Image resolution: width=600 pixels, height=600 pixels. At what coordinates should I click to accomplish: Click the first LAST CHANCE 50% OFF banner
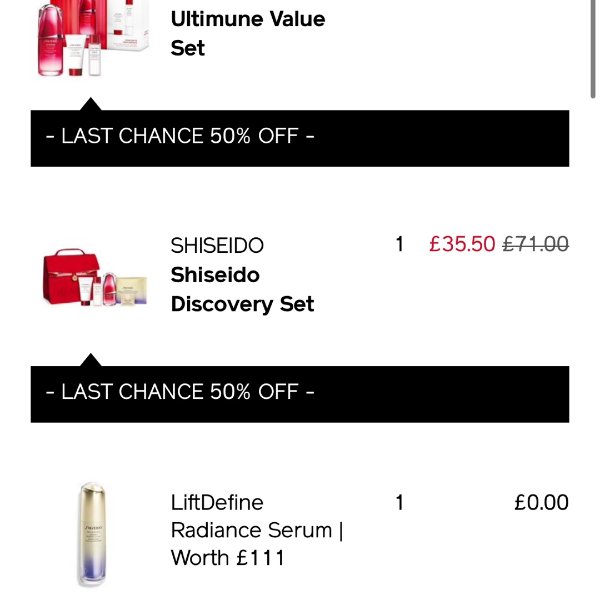click(x=299, y=137)
